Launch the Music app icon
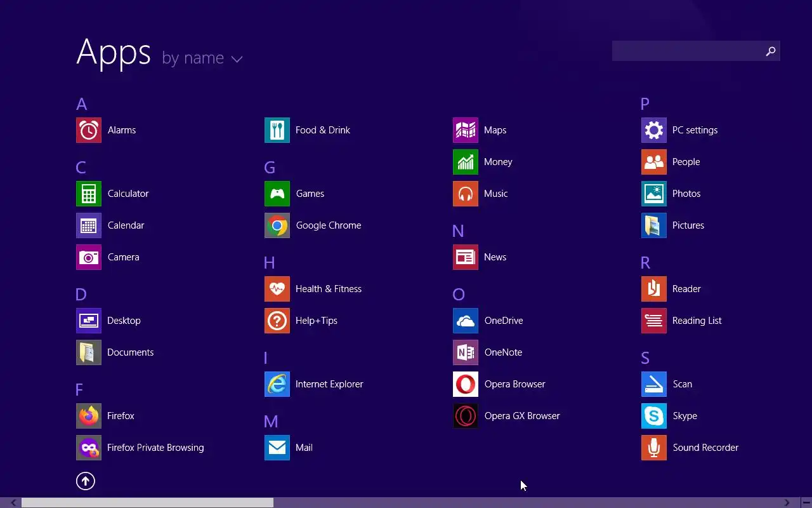Image resolution: width=812 pixels, height=508 pixels. tap(466, 194)
